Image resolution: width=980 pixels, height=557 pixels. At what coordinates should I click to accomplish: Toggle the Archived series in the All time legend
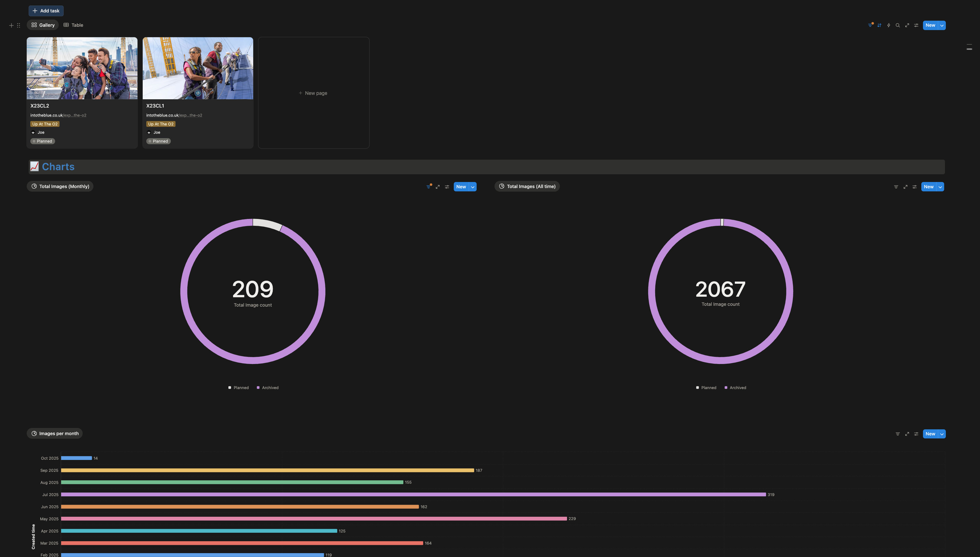[735, 387]
